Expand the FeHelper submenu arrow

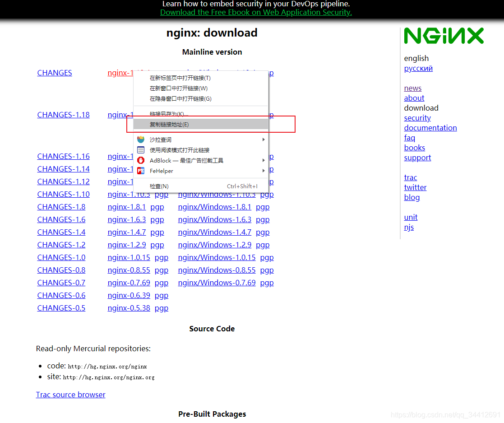point(263,171)
